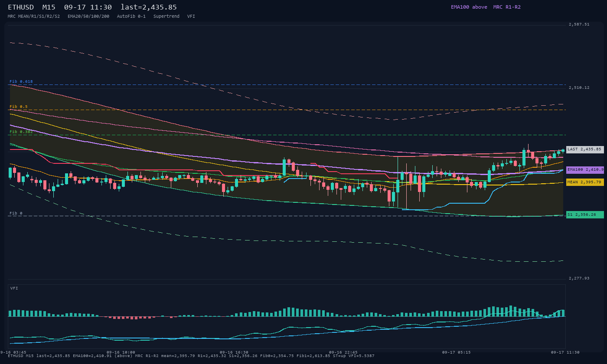Viewport: 607px width, 364px height.
Task: Click the MRC MEAN/R1/S1/R2/S2 legend label
Action: tap(34, 16)
